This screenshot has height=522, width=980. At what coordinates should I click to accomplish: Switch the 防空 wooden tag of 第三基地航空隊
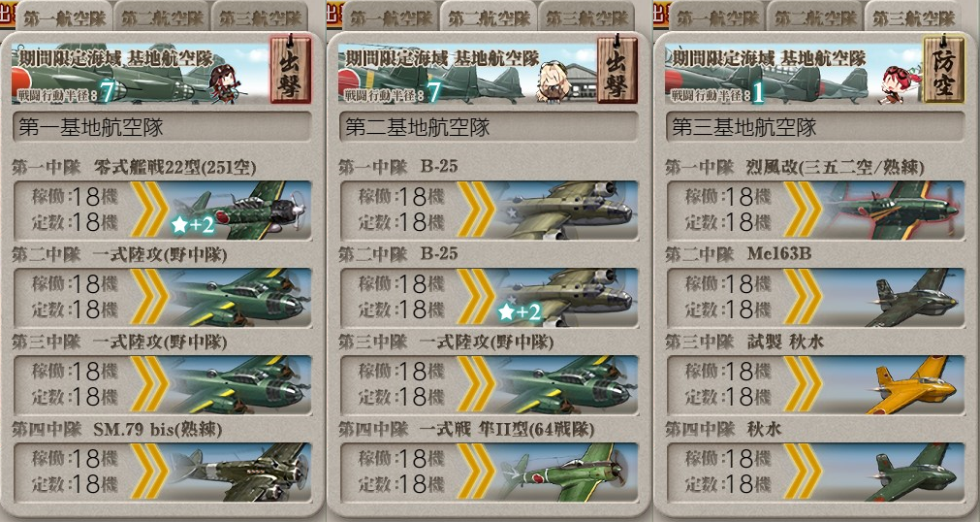point(944,70)
